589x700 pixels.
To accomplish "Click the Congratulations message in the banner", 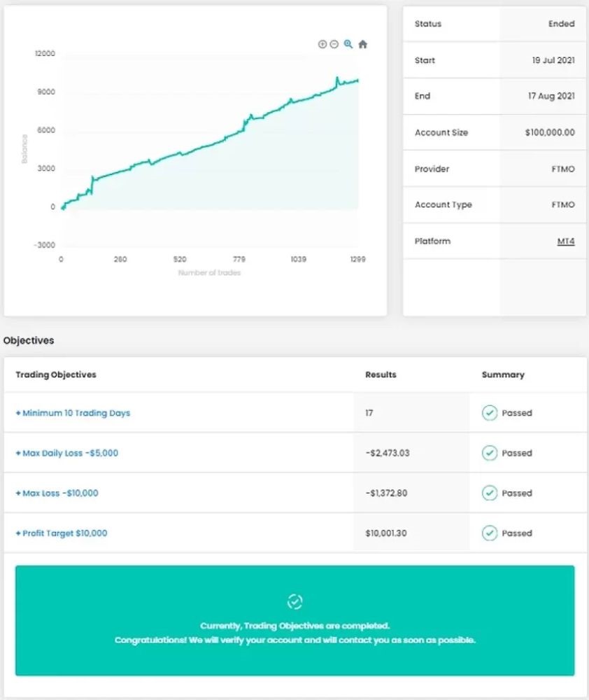I will click(295, 640).
